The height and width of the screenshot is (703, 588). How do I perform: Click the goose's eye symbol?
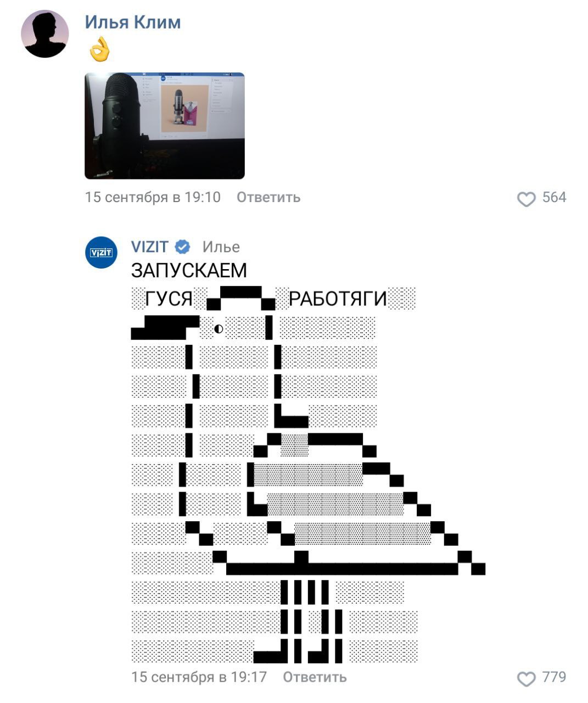[219, 329]
